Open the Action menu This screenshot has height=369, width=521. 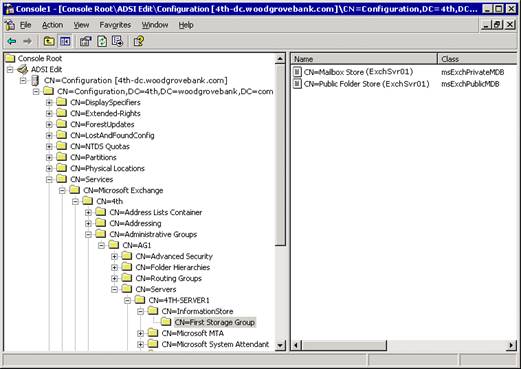52,25
